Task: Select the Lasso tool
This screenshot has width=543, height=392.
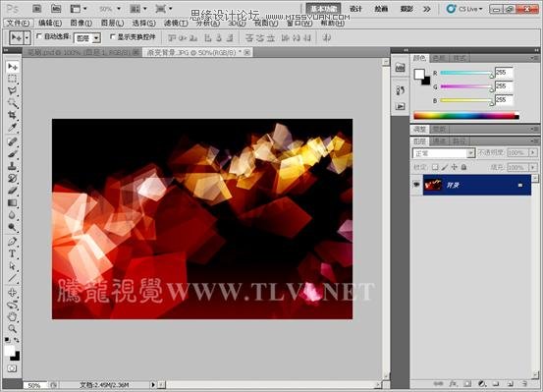Action: click(13, 90)
